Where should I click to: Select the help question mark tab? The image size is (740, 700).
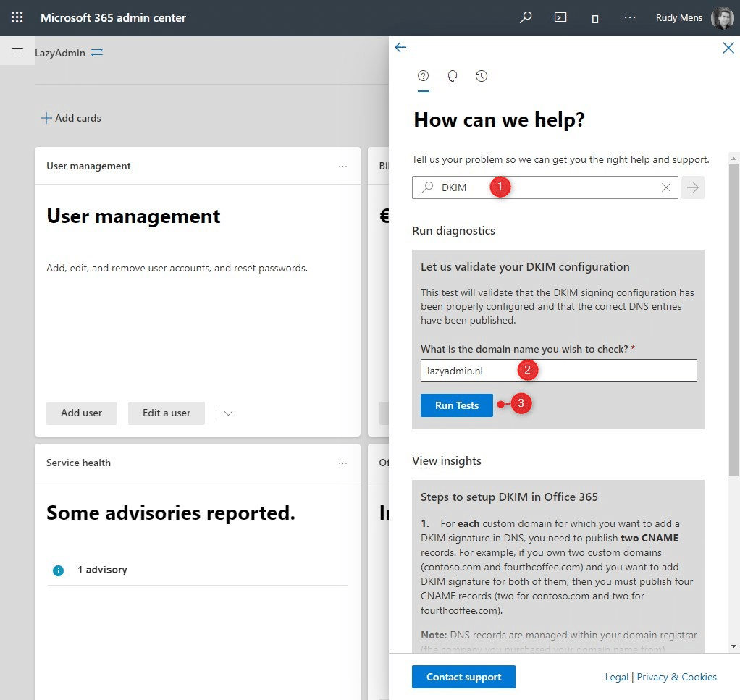[424, 76]
